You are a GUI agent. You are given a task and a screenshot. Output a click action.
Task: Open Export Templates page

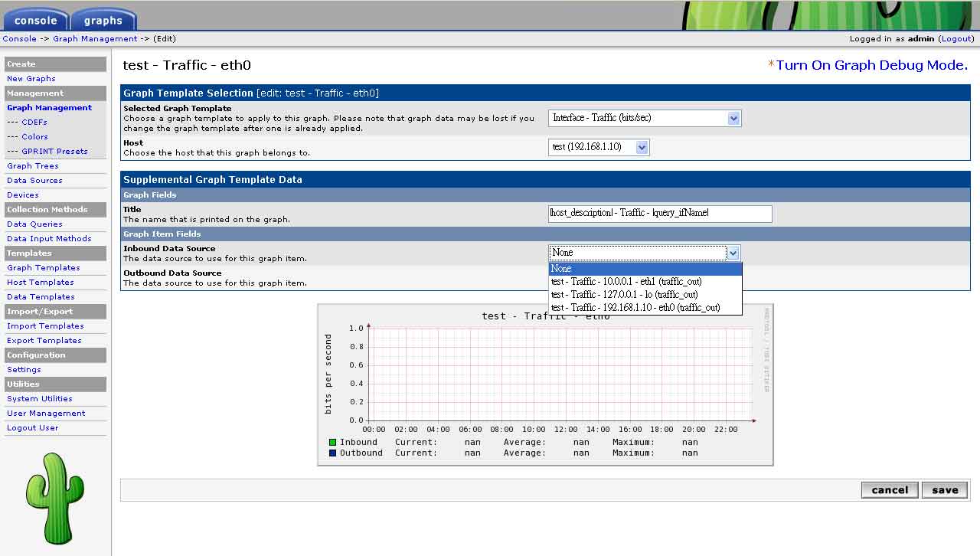tap(44, 341)
